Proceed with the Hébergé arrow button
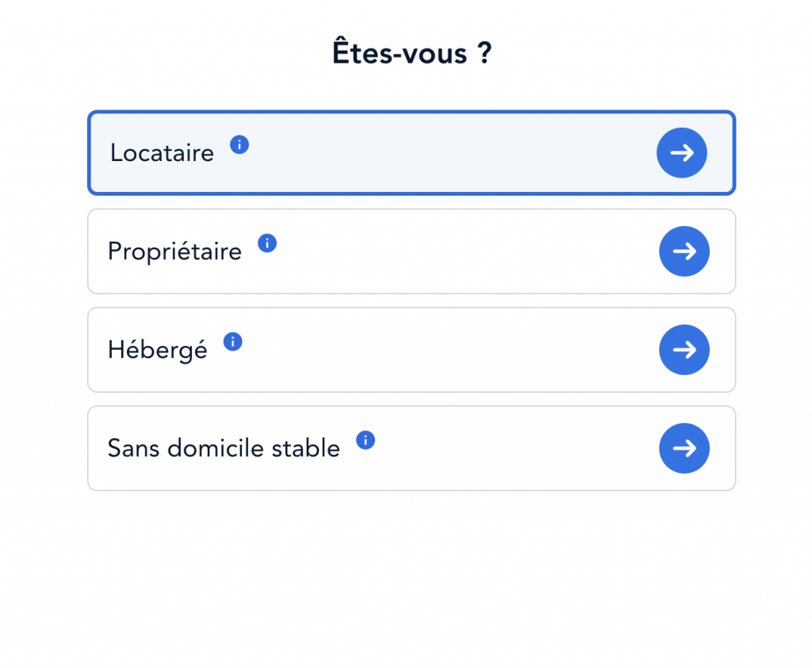This screenshot has width=812, height=668. click(684, 350)
